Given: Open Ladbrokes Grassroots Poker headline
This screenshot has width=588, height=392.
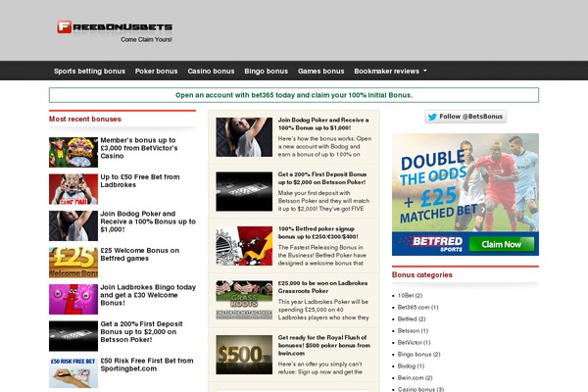Looking at the screenshot, I should pos(322,287).
